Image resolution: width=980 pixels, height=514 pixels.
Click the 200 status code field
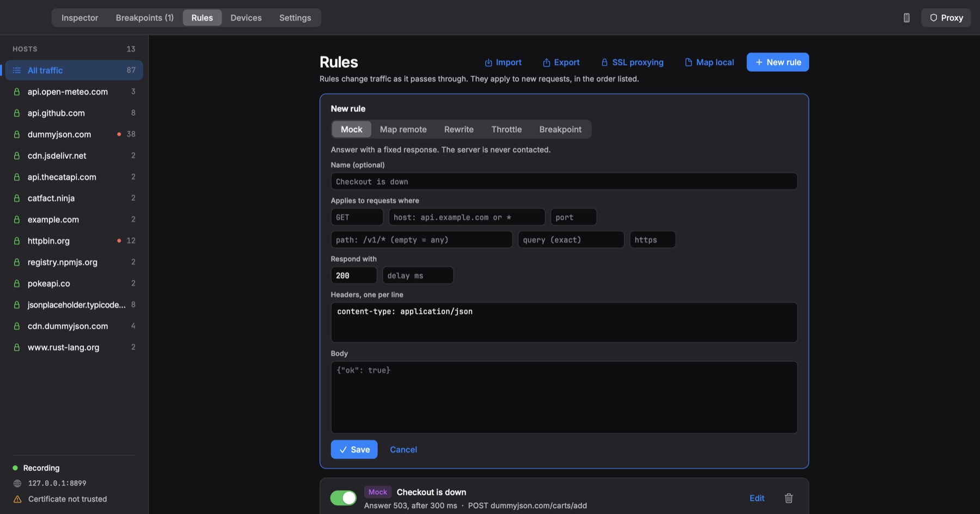(x=354, y=275)
